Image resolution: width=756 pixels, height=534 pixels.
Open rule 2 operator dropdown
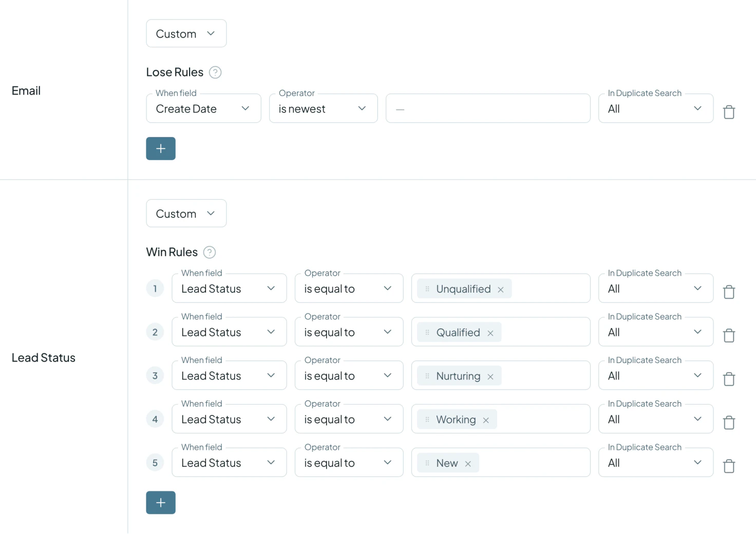(349, 332)
